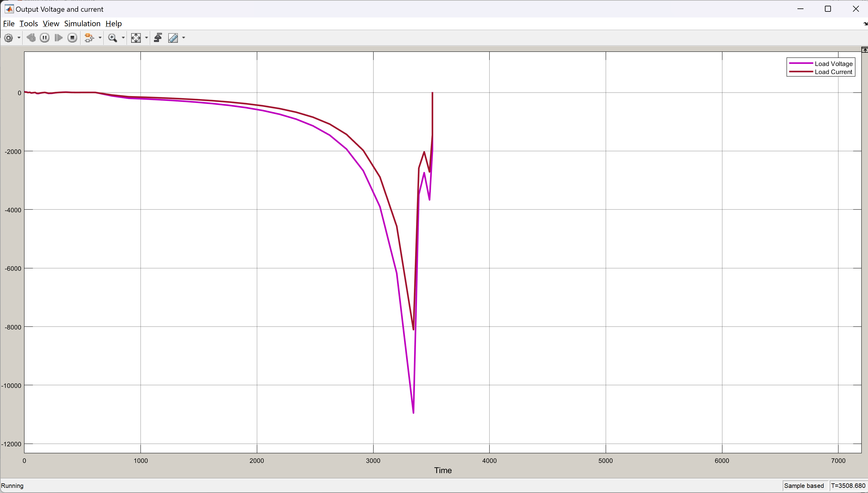Toggle Load Voltage trace in legend
868x493 pixels.
point(833,64)
